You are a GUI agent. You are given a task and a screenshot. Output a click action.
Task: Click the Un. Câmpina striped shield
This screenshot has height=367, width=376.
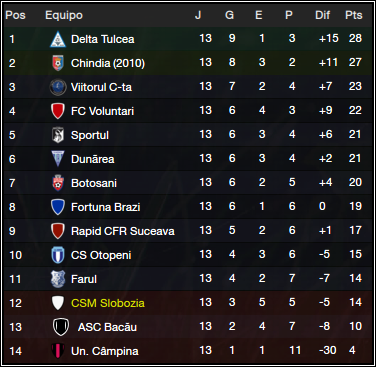(x=58, y=351)
